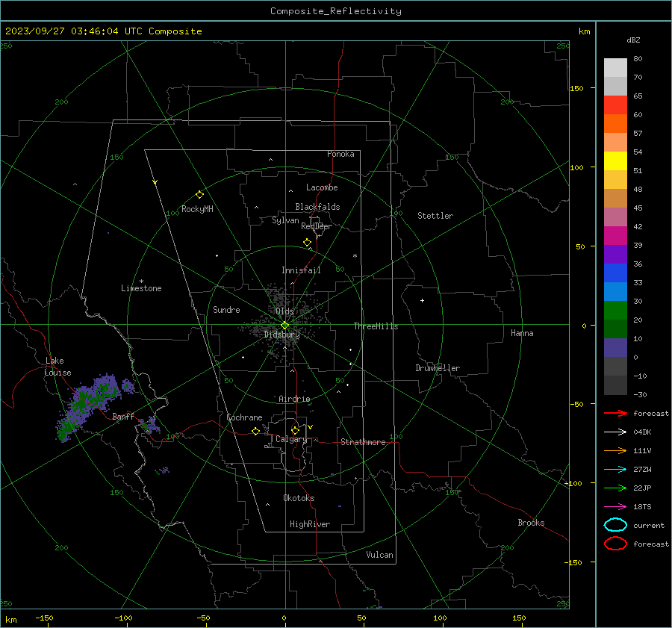Click the yellow diamond marker near RockyMH
Image resolution: width=672 pixels, height=628 pixels.
click(199, 195)
